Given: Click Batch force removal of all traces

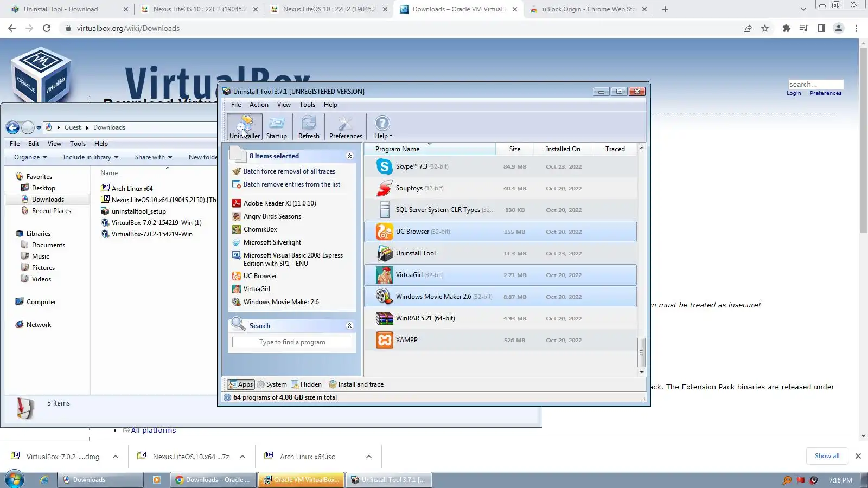Looking at the screenshot, I should 289,171.
